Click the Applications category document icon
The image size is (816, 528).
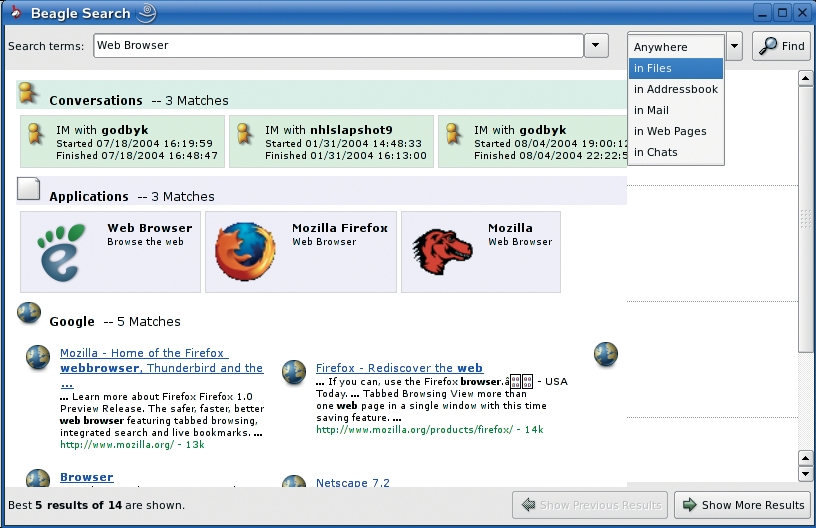29,189
